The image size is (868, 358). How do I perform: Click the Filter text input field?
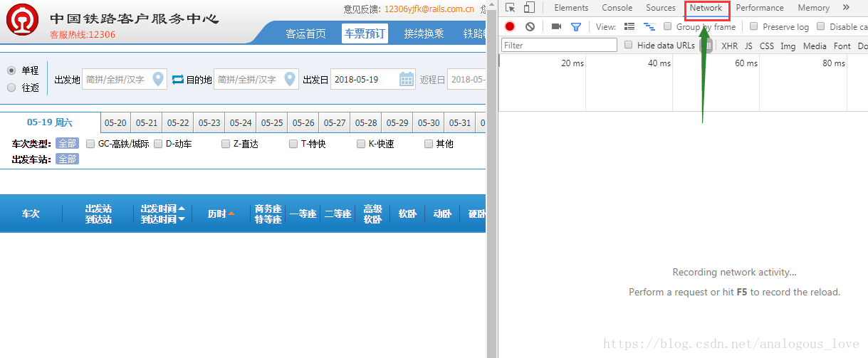coord(560,45)
